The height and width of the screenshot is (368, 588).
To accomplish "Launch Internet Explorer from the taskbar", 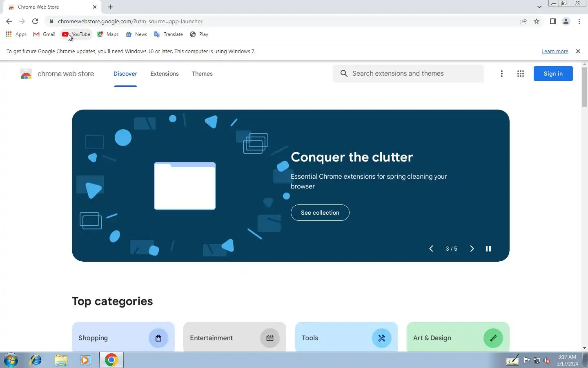I will (36, 360).
